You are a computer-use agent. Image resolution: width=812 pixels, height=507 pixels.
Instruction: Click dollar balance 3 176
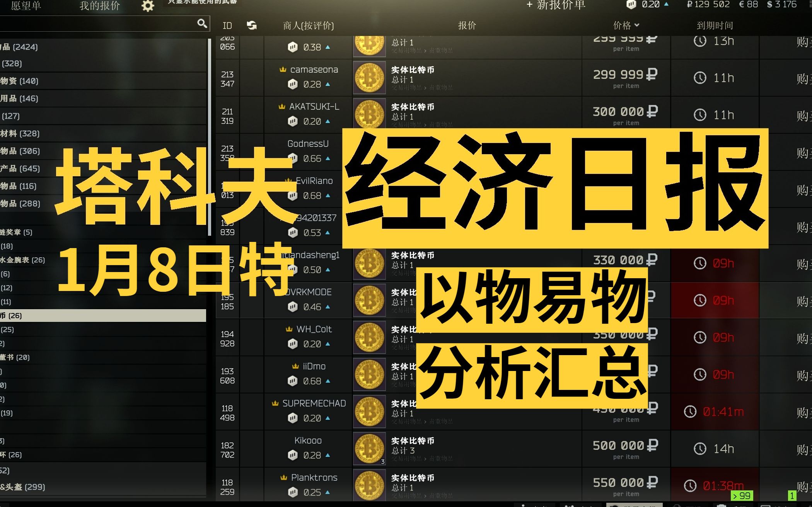pos(782,5)
